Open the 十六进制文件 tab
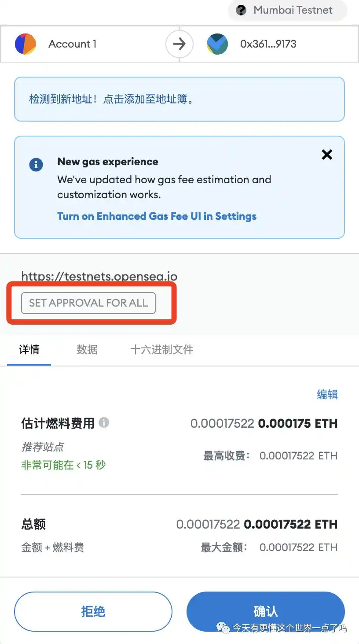Image resolution: width=359 pixels, height=644 pixels. tap(162, 350)
